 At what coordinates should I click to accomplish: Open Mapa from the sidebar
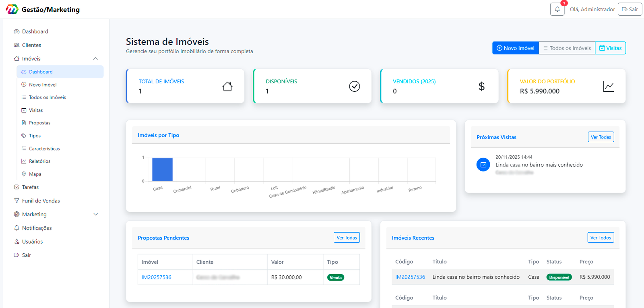click(35, 174)
